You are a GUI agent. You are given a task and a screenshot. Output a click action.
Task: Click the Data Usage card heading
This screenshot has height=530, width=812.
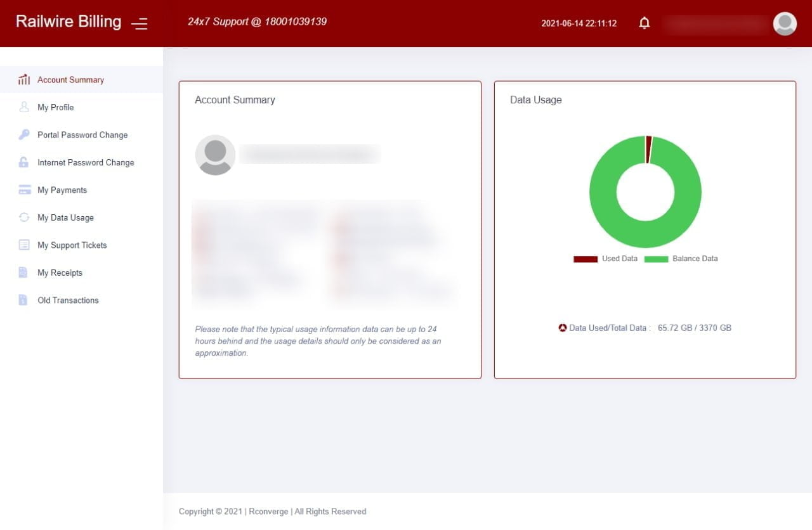536,100
